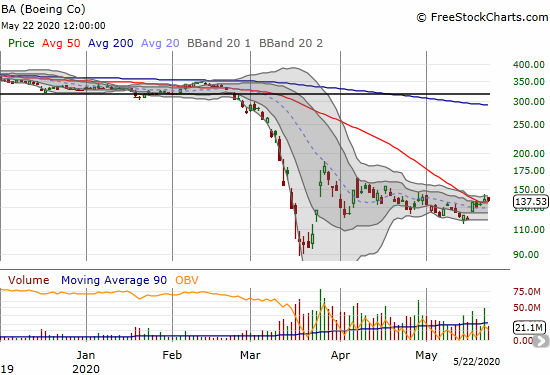Click the 2020 year label

coord(86,369)
